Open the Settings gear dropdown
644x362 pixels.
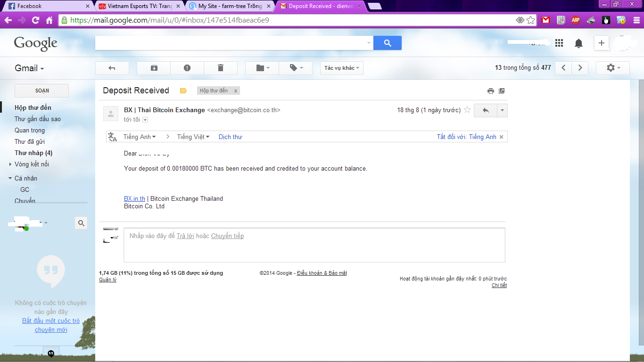pyautogui.click(x=613, y=68)
